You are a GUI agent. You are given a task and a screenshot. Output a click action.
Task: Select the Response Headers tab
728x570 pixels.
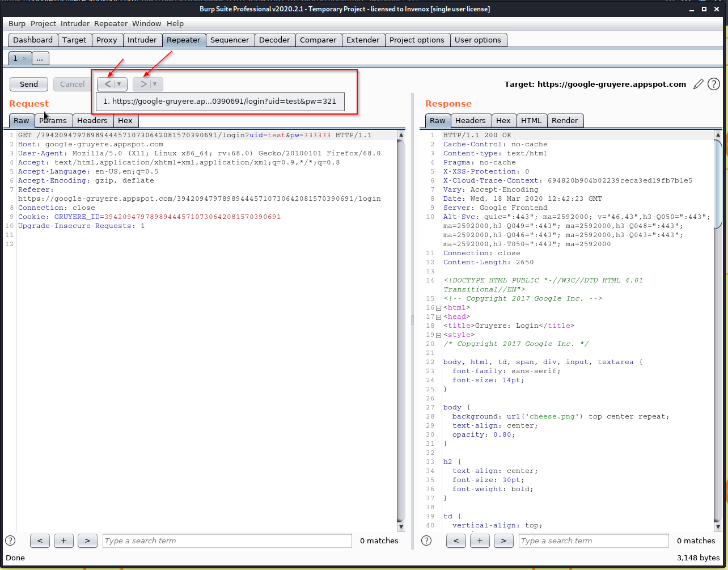click(x=471, y=120)
